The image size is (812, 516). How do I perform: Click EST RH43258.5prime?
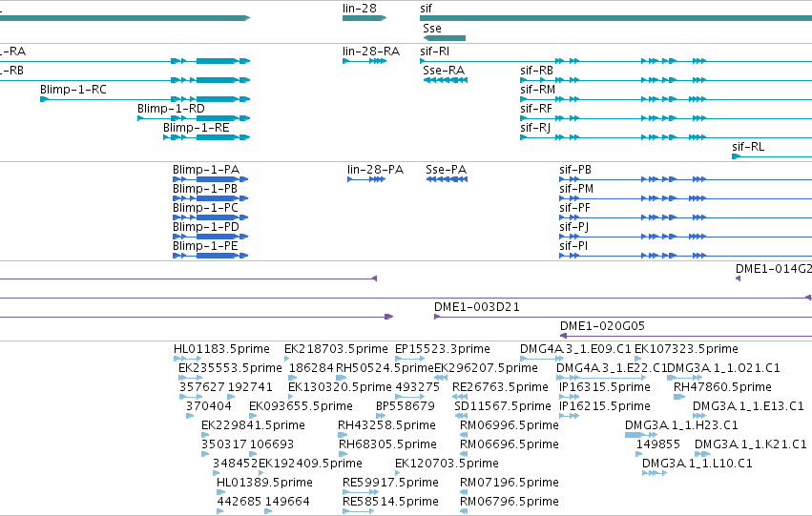click(x=386, y=425)
